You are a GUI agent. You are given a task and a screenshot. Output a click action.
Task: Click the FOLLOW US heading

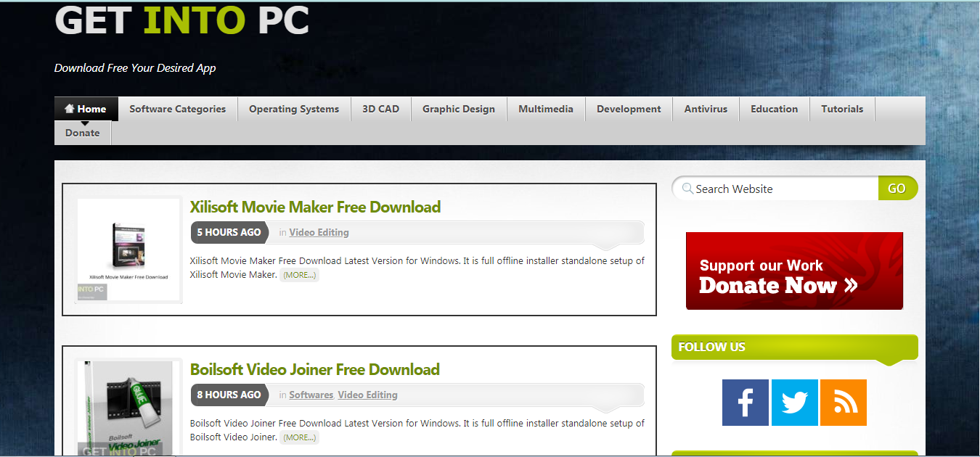(712, 347)
